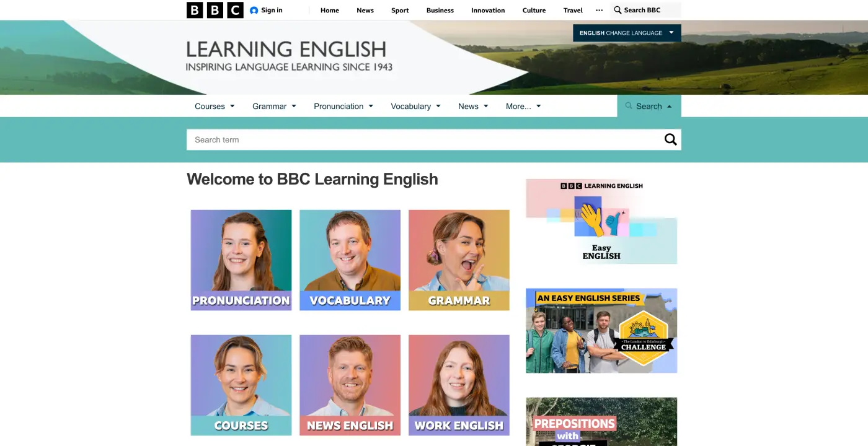Screen dimensions: 868x446
Task: Select Sport from the top navigation
Action: click(400, 10)
